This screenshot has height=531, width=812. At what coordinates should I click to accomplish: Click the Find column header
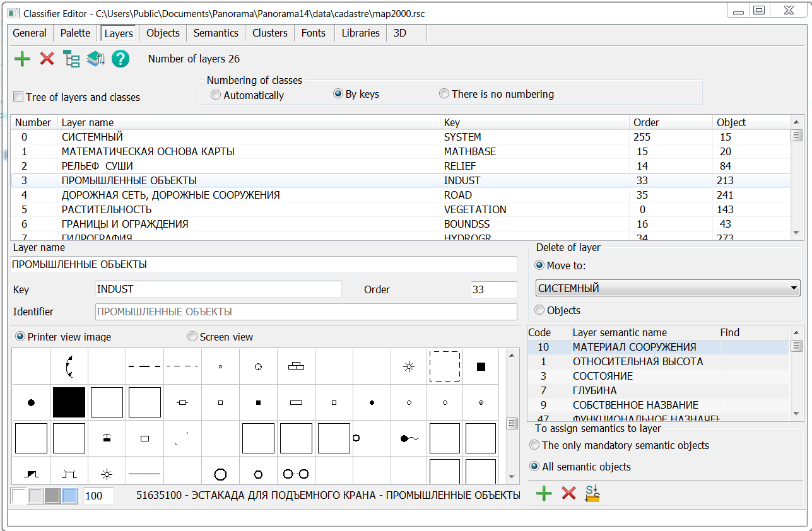click(x=754, y=332)
